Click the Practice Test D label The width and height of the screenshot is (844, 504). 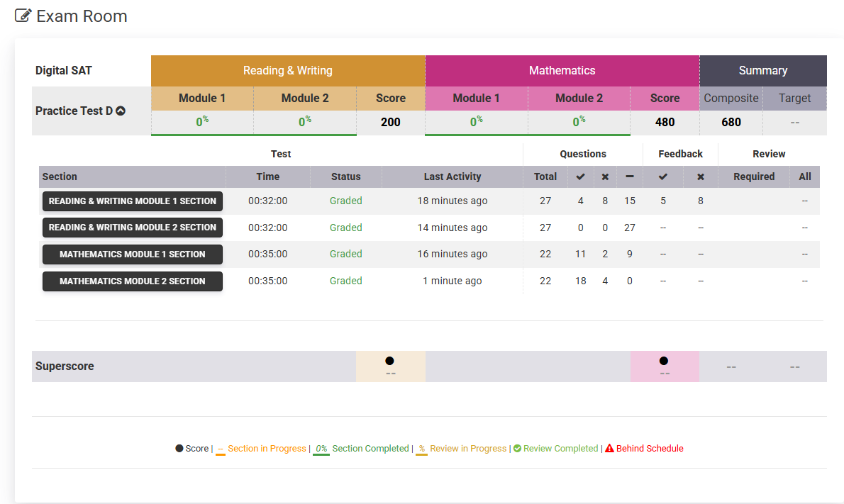[x=74, y=111]
